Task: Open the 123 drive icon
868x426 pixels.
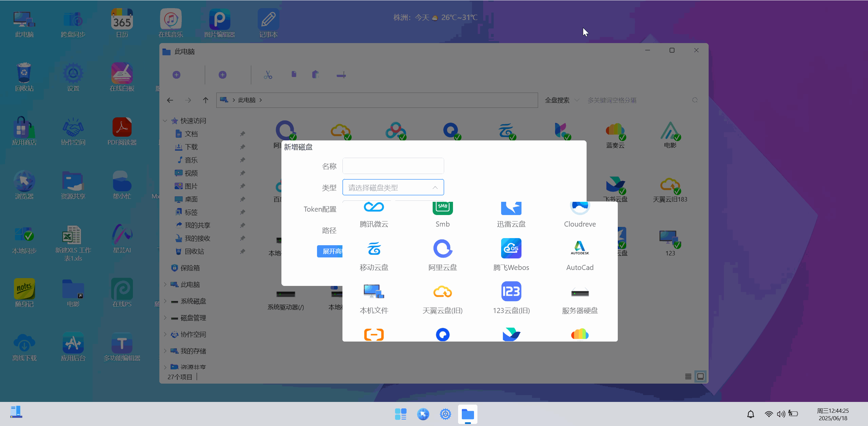Action: click(670, 243)
